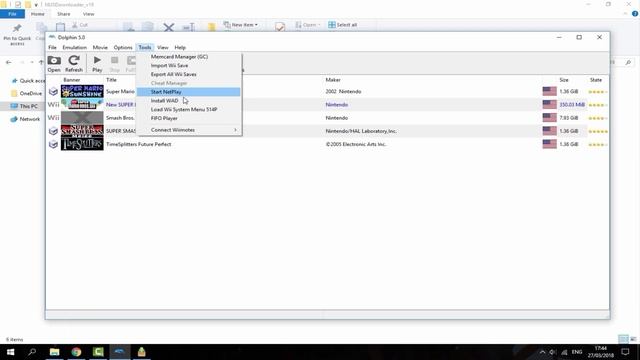Click volume icon in system tray
640x360 pixels.
point(553,352)
